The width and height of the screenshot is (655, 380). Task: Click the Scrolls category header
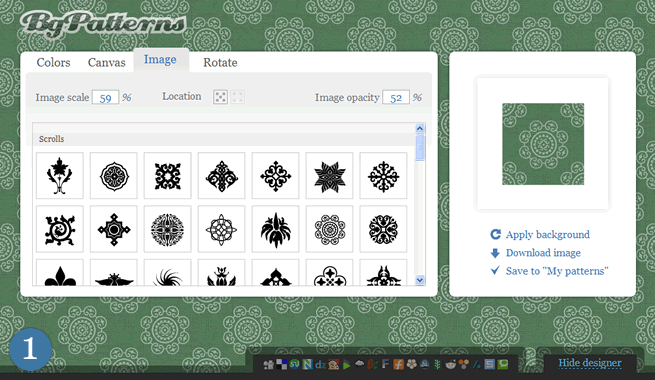[223, 139]
